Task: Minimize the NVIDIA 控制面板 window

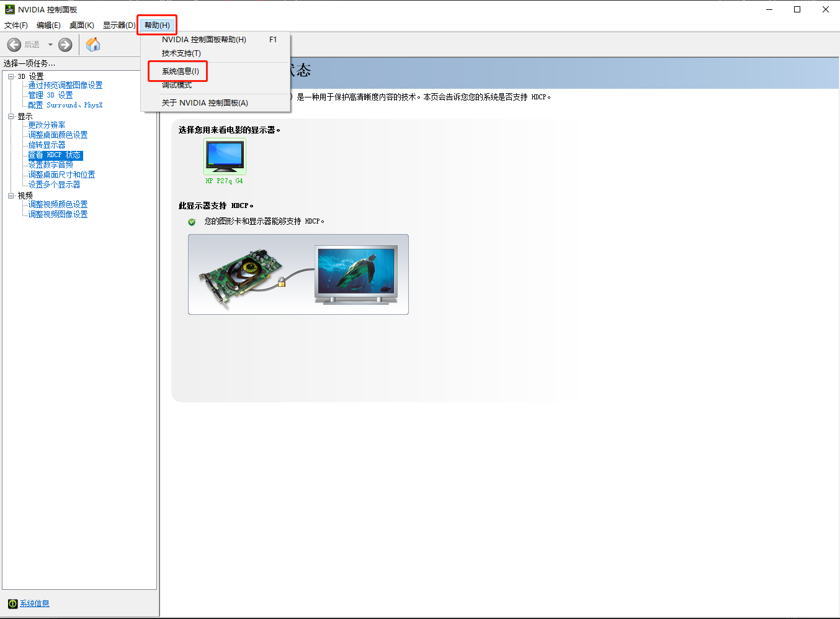Action: (769, 9)
